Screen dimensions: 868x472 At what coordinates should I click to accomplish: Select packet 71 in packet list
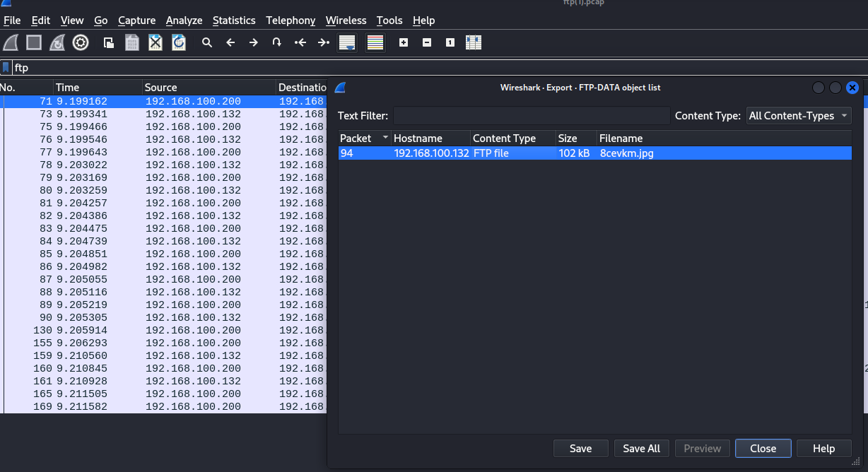click(163, 102)
